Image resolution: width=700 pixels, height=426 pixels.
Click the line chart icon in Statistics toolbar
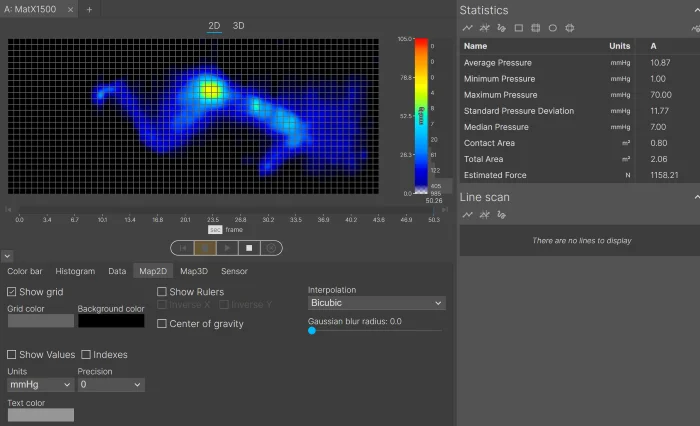click(x=467, y=28)
